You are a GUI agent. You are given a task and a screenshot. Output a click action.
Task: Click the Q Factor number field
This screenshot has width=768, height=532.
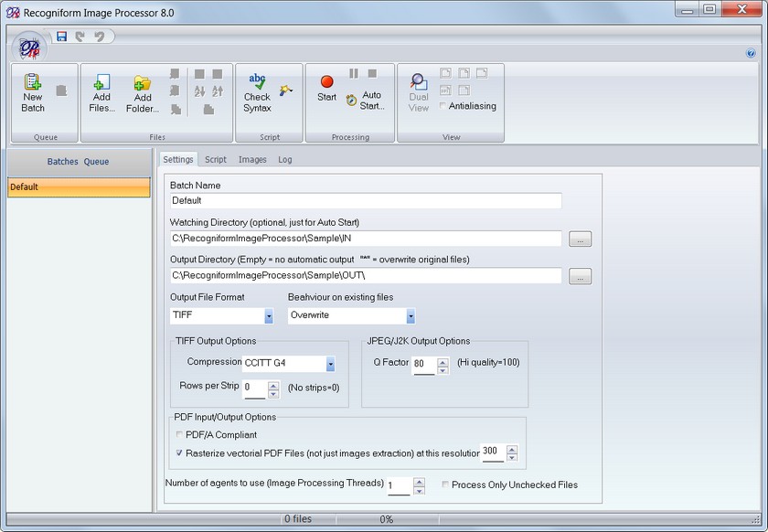(x=424, y=366)
